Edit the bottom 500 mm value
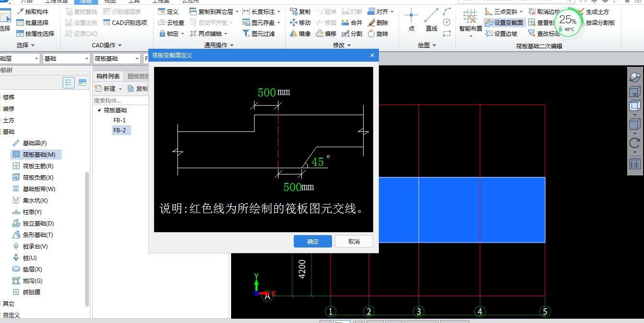The width and height of the screenshot is (644, 323). point(292,187)
